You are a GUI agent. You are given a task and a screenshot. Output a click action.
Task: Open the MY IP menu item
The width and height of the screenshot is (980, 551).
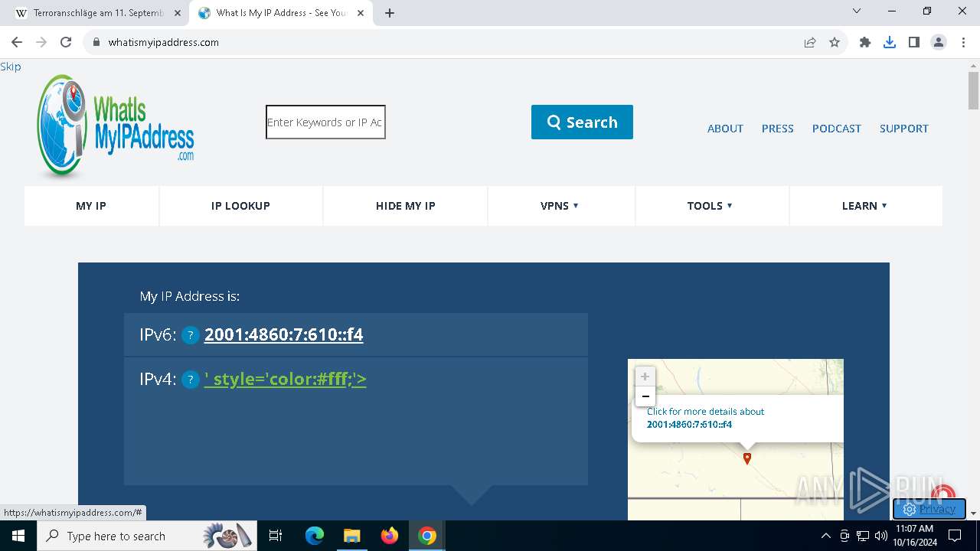[91, 206]
